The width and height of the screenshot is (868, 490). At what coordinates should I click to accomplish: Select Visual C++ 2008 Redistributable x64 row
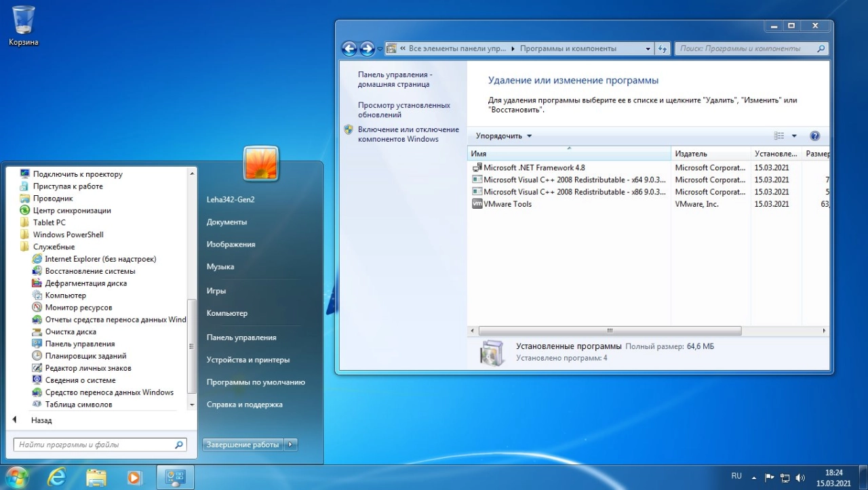point(648,180)
